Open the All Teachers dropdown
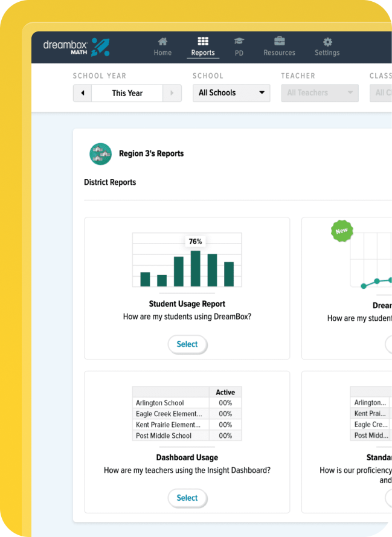392x537 pixels. pyautogui.click(x=320, y=93)
